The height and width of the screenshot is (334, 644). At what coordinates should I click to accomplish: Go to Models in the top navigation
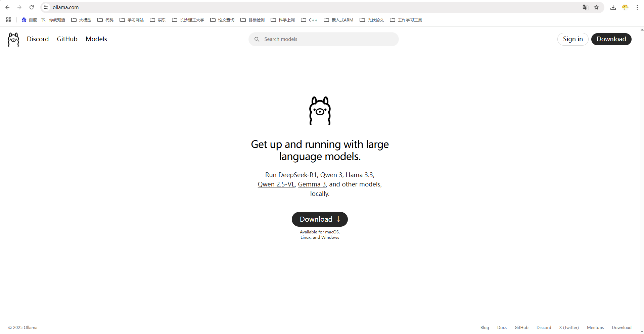coord(96,39)
